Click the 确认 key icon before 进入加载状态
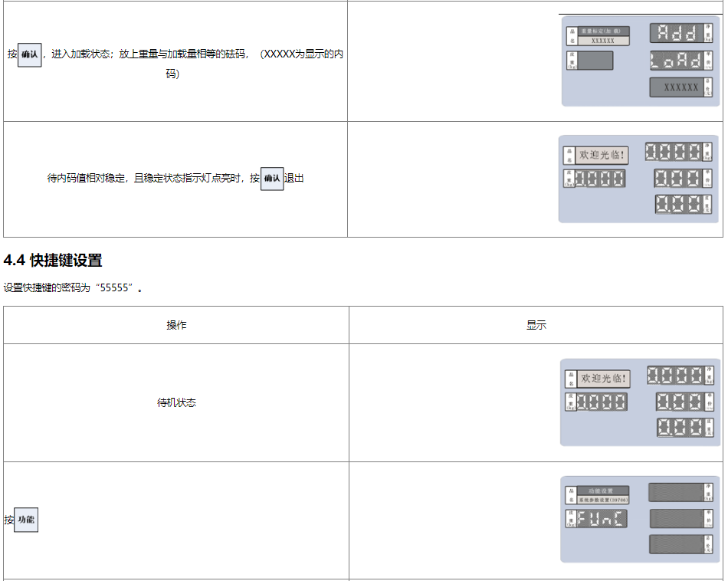The width and height of the screenshot is (728, 581). (x=29, y=54)
